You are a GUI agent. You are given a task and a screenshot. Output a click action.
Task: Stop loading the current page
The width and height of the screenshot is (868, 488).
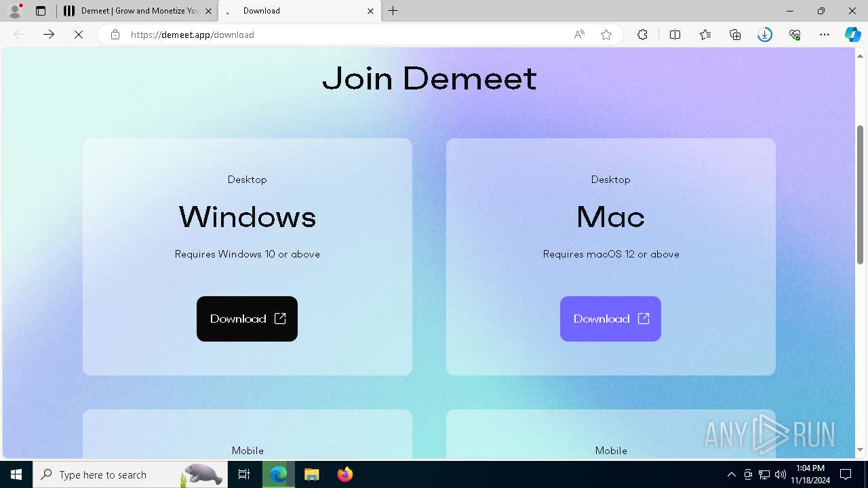coord(79,35)
